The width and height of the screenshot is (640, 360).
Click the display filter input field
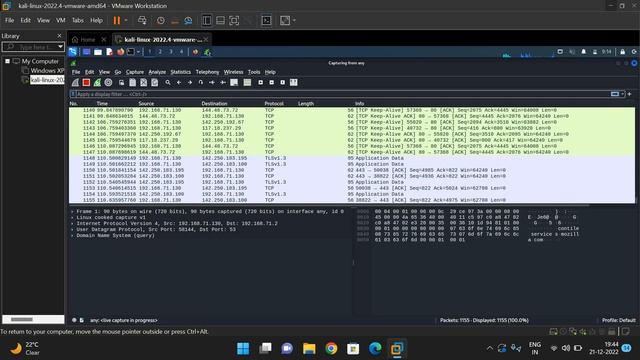tap(342, 94)
